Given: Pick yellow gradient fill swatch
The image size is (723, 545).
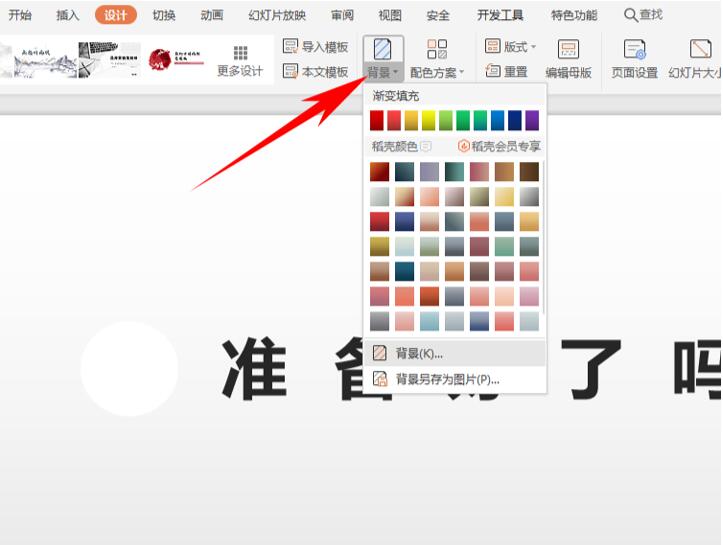Looking at the screenshot, I should pyautogui.click(x=428, y=120).
